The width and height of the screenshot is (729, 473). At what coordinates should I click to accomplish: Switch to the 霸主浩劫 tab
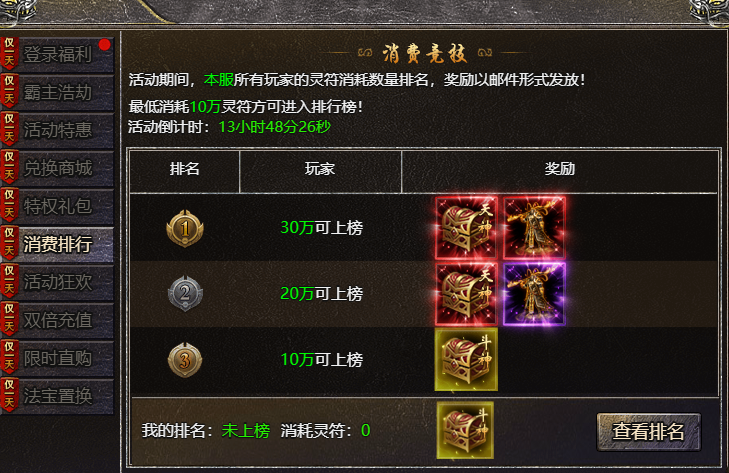pyautogui.click(x=57, y=92)
